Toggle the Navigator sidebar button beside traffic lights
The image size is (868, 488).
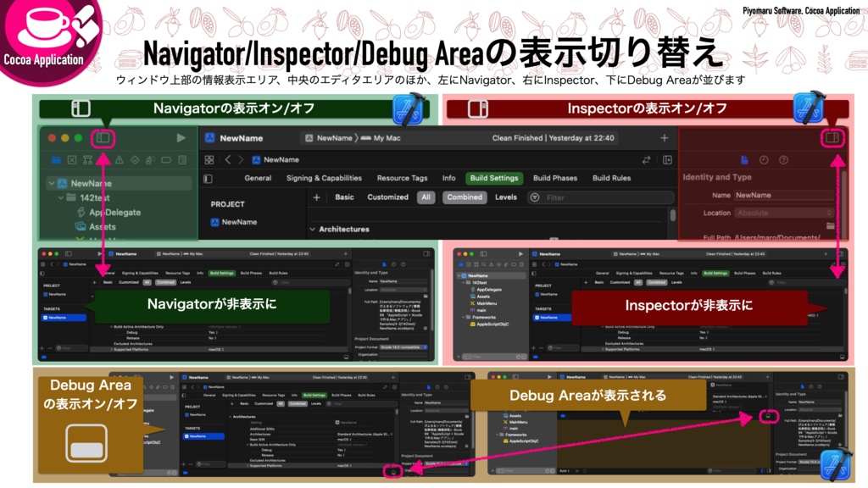pos(103,138)
